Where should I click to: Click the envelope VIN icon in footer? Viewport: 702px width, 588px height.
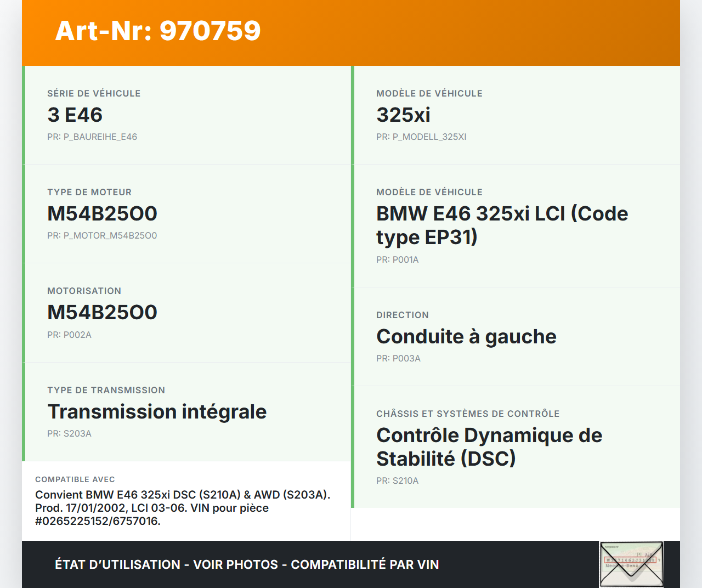pos(631,564)
